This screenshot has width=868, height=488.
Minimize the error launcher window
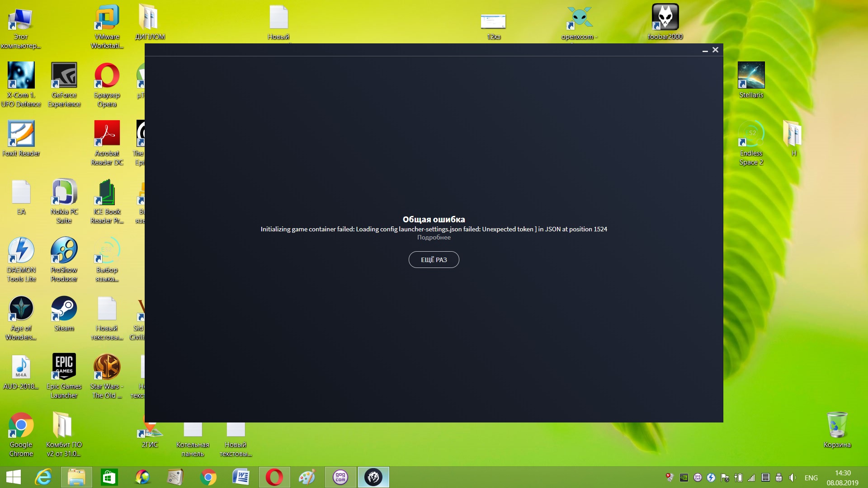coord(705,50)
